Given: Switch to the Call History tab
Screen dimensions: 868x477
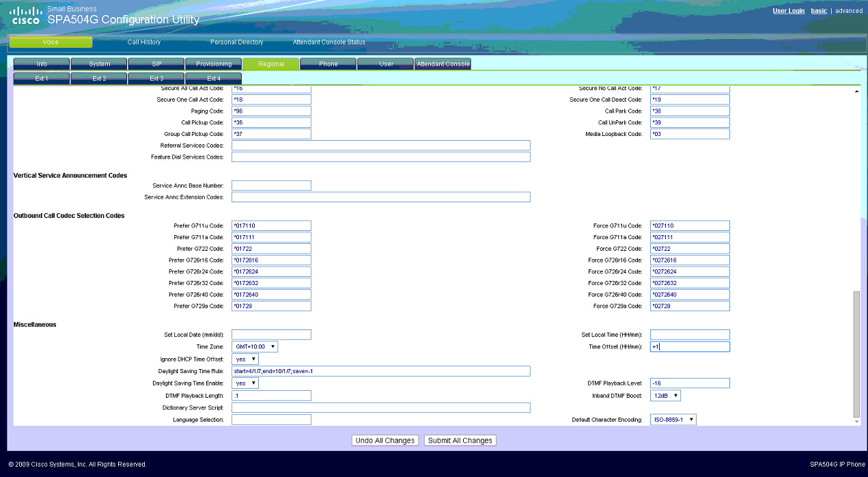Looking at the screenshot, I should point(144,42).
